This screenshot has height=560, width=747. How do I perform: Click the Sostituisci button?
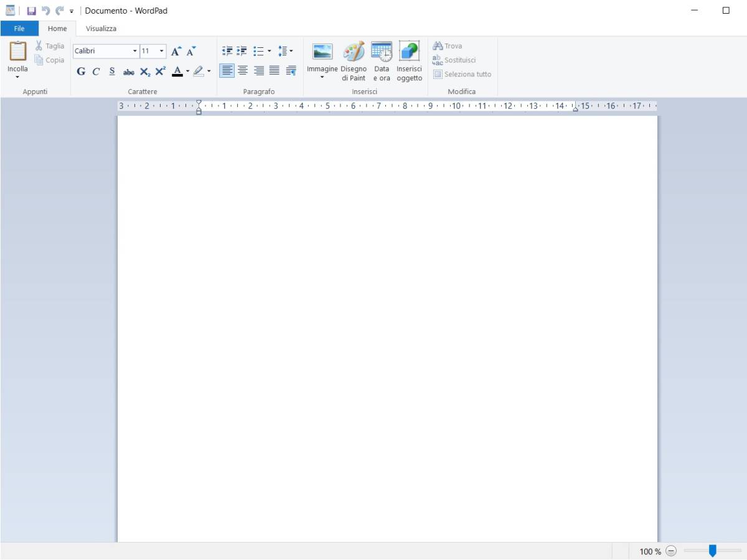pyautogui.click(x=454, y=60)
